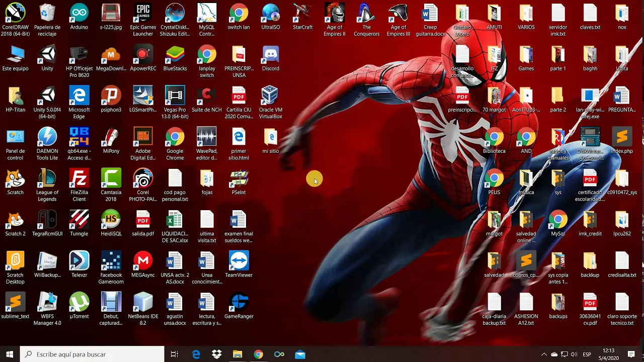Open the psiphon3 shortcut
Viewport: 644px width, 362px height.
[111, 99]
